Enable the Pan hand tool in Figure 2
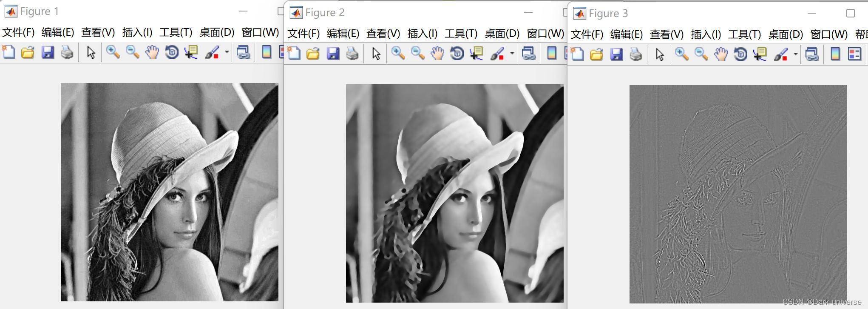The height and width of the screenshot is (309, 868). [437, 54]
